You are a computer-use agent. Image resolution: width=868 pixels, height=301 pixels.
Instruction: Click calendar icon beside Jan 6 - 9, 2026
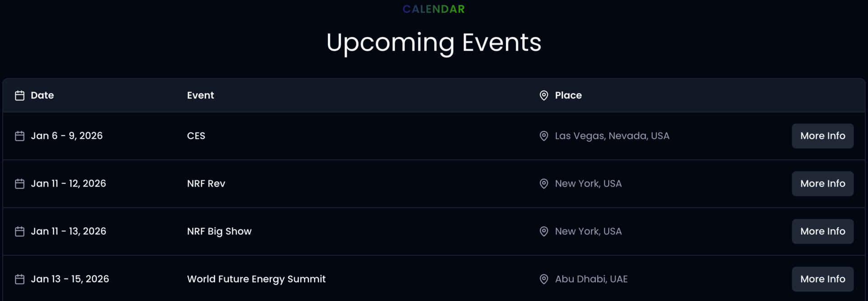click(19, 136)
